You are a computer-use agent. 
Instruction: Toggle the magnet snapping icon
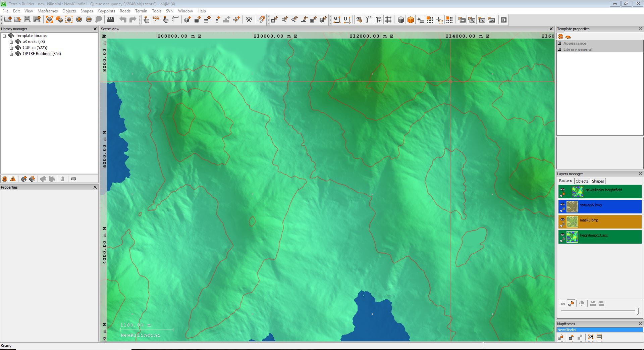[261, 19]
